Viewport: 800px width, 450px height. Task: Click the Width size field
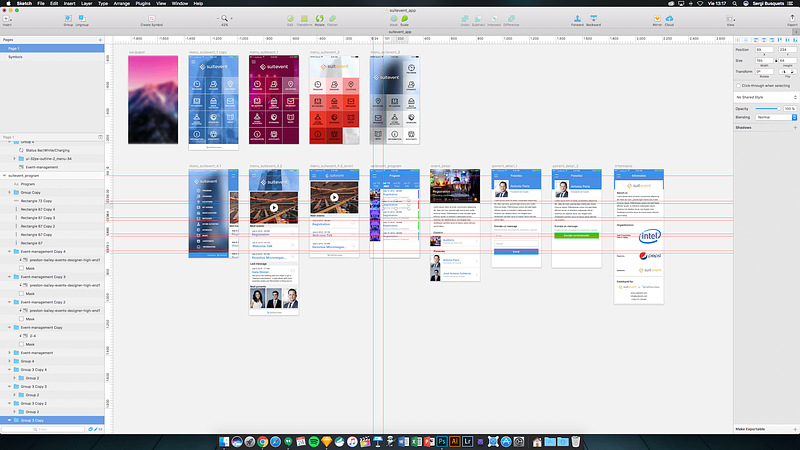[764, 61]
